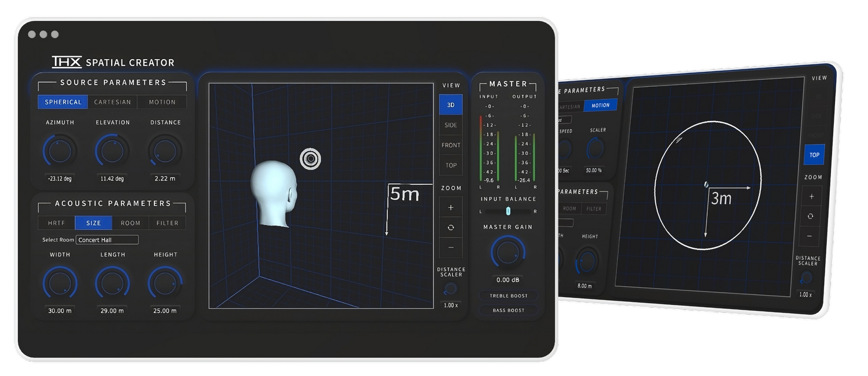Select the SIDE view

pos(451,125)
